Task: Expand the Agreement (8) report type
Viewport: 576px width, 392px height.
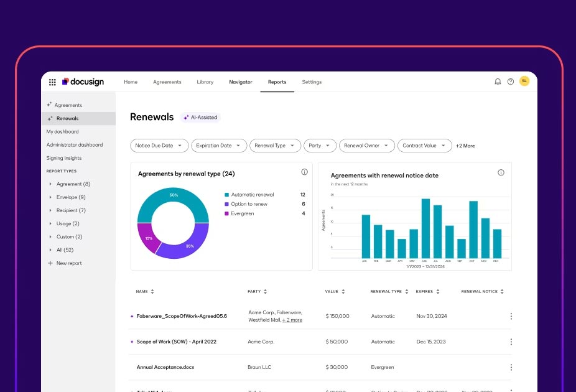Action: click(50, 184)
